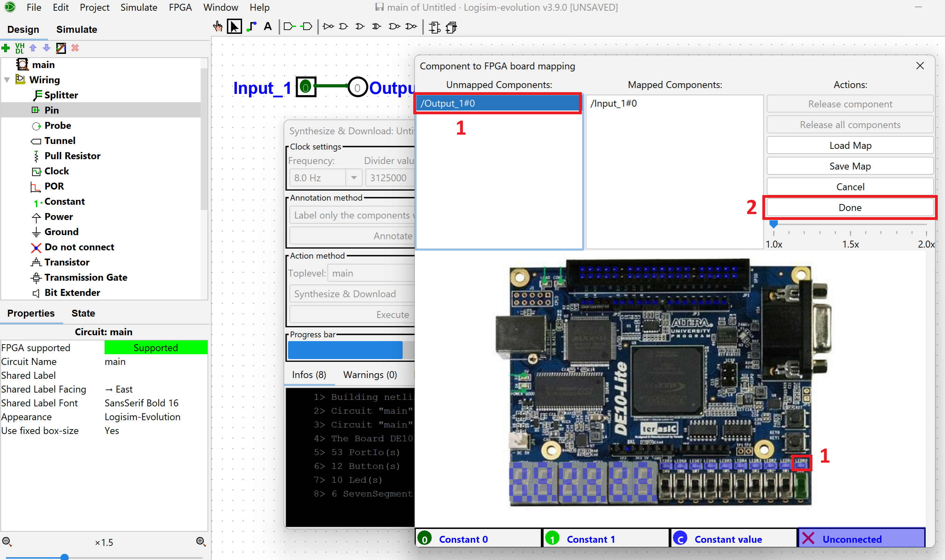Open the Simulate menu
945x560 pixels.
point(139,7)
